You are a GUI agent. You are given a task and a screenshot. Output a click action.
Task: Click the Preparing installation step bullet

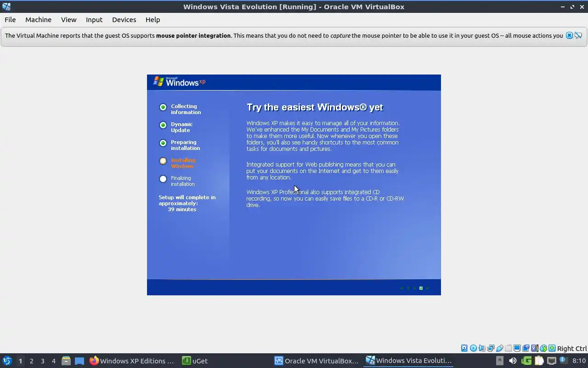[x=163, y=143]
